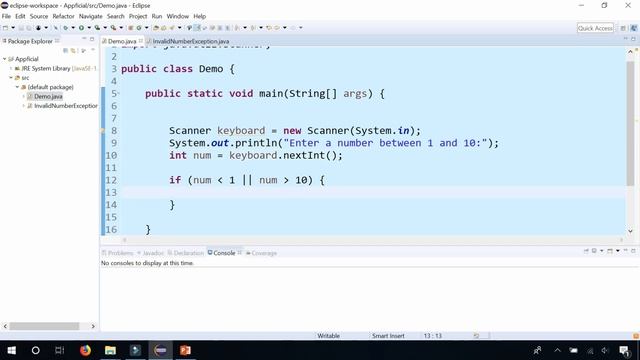This screenshot has height=360, width=640.
Task: Open the Run button dropdown arrow
Action: pyautogui.click(x=89, y=28)
